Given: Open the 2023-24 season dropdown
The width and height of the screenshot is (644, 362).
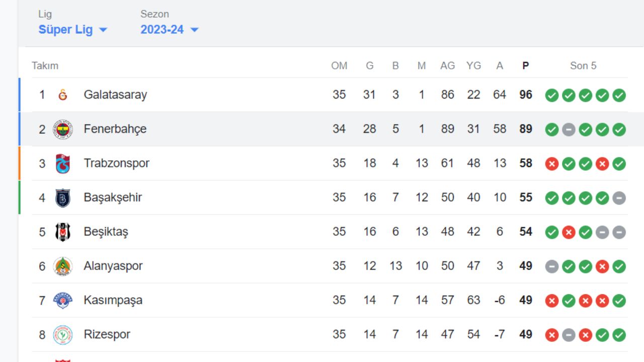Looking at the screenshot, I should coord(162,30).
